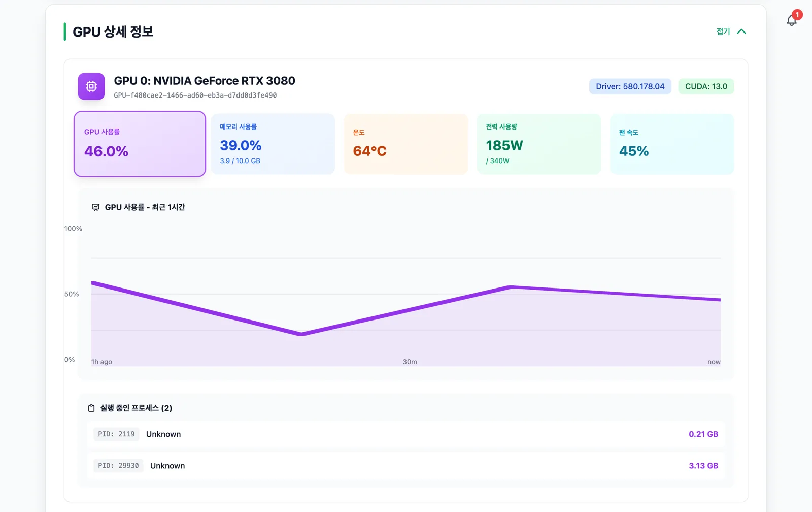Click the 접기 collapse text
812x512 pixels.
(723, 31)
